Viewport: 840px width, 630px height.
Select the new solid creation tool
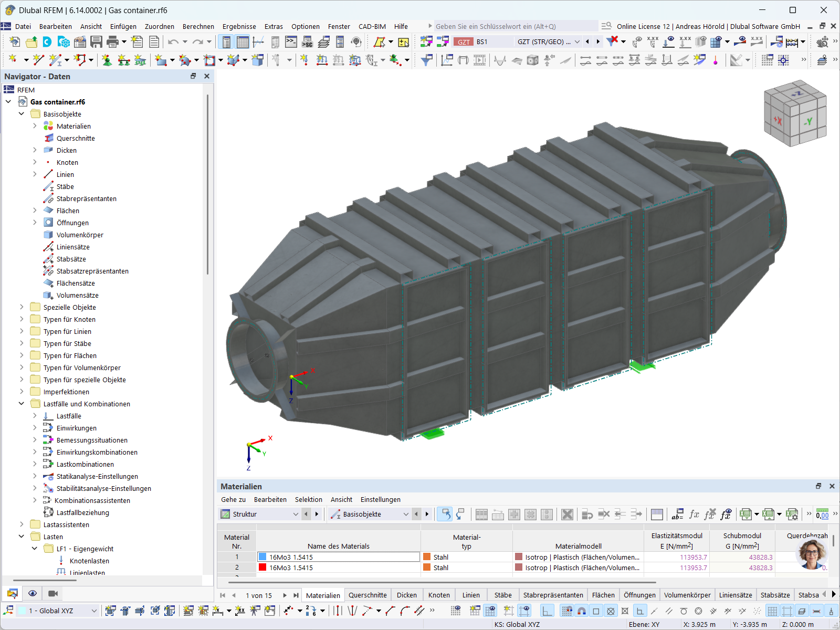[257, 60]
